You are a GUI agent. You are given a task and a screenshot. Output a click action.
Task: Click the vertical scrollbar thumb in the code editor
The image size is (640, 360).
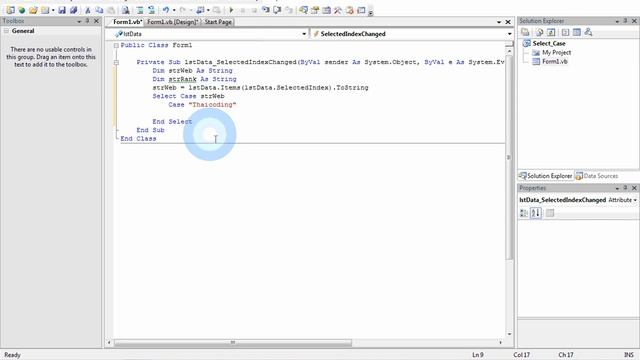point(509,157)
